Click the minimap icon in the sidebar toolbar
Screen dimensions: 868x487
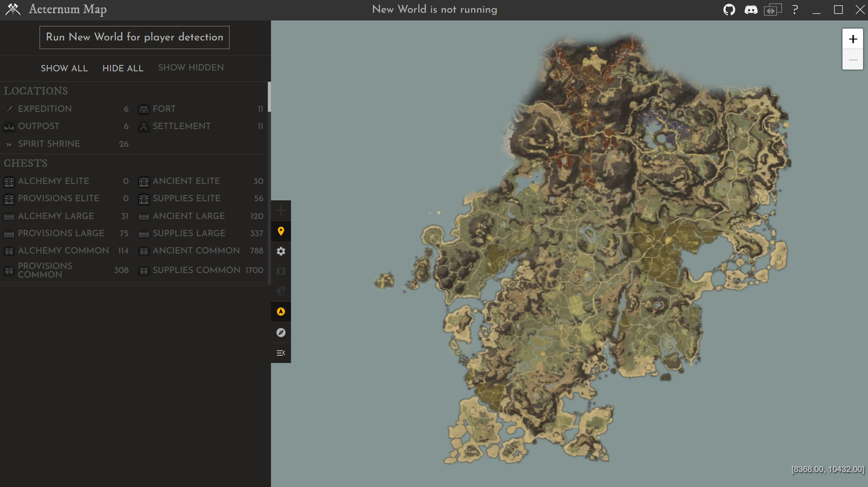[281, 271]
